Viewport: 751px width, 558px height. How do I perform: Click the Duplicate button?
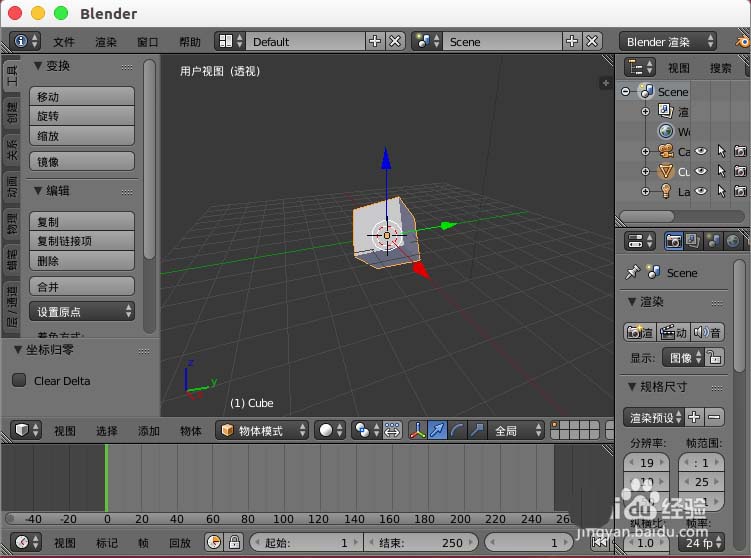(82, 221)
